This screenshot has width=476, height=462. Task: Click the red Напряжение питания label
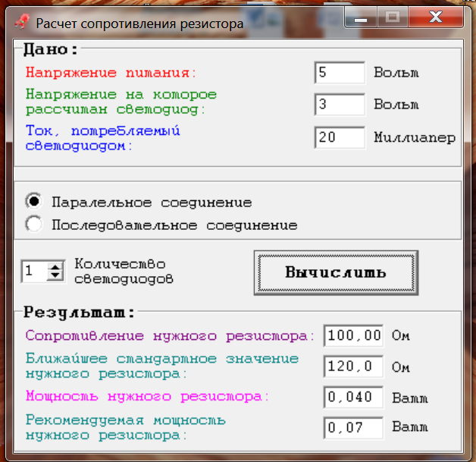pyautogui.click(x=111, y=73)
